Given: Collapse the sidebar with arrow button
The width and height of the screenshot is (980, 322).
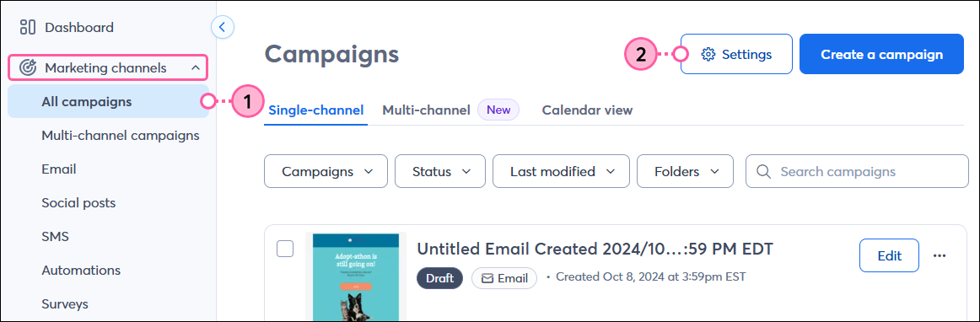Looking at the screenshot, I should (x=223, y=27).
